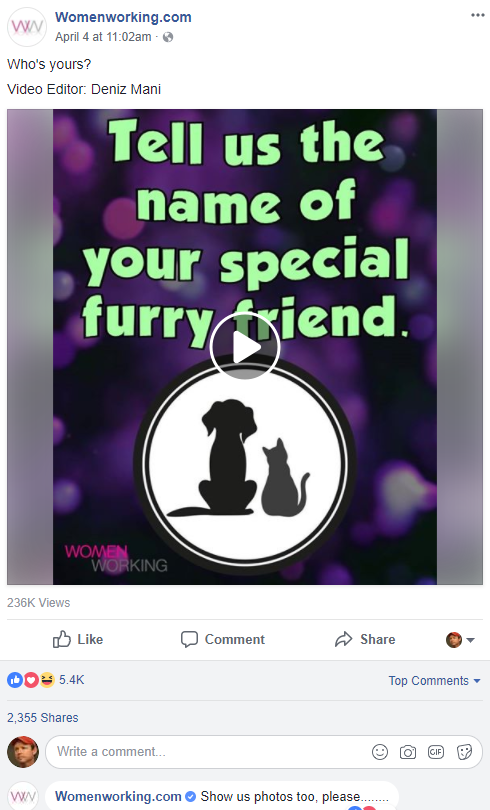Like the post

[78, 640]
